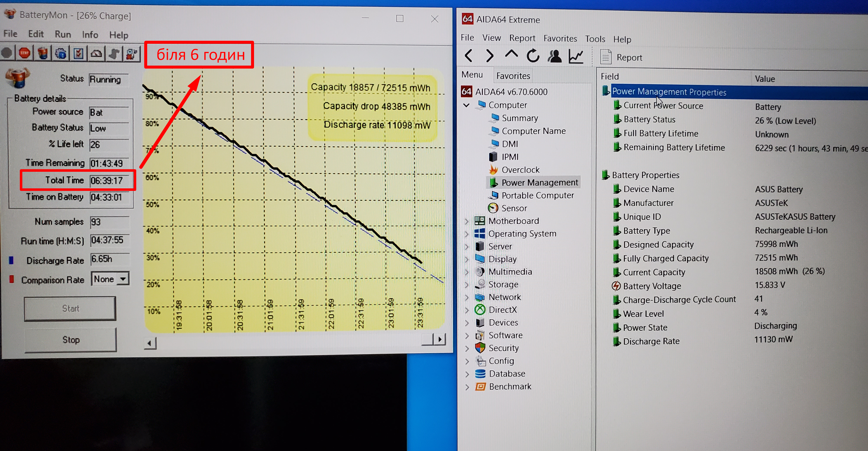Switch to the Favorites tab

point(513,76)
